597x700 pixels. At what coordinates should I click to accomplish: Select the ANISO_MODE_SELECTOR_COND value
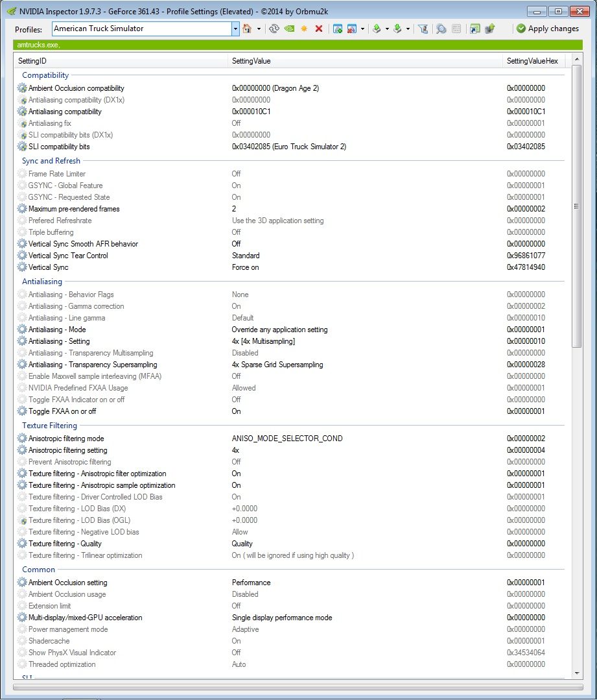[x=287, y=439]
